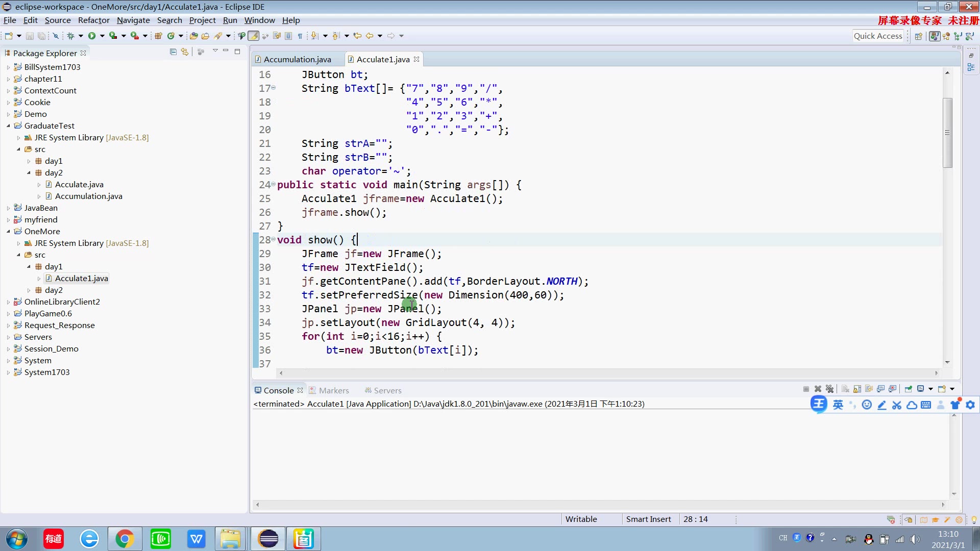Click the Pin Console icon
This screenshot has width=980, height=551.
point(909,389)
